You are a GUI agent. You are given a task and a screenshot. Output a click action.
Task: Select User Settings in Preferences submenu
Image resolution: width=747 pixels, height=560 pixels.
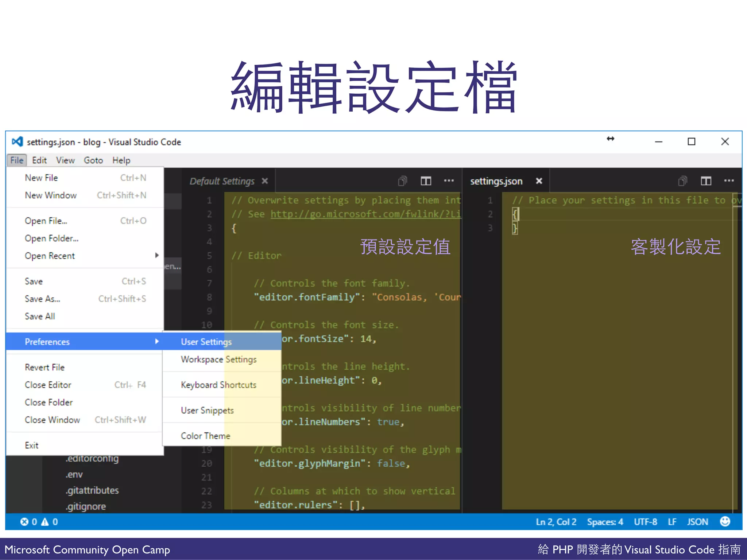coord(222,342)
